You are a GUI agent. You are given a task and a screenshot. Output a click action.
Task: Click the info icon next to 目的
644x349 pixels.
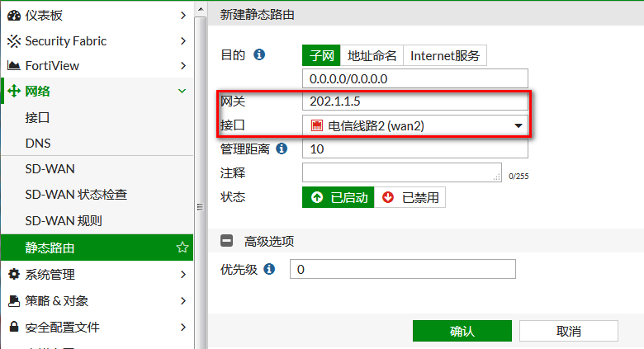tap(259, 55)
